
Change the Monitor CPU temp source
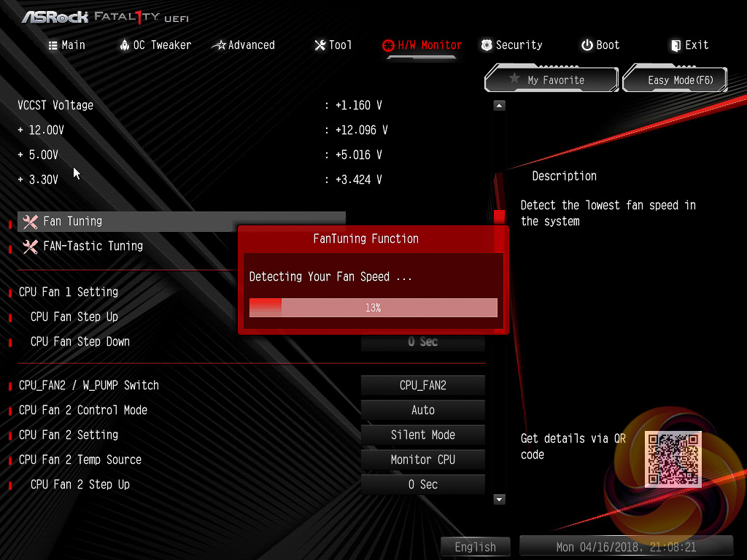(x=422, y=459)
